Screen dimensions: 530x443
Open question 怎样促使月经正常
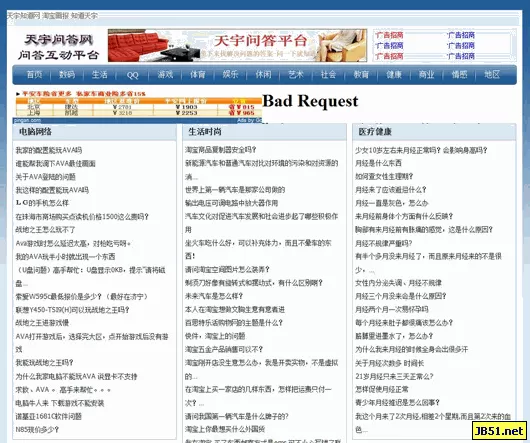[382, 390]
